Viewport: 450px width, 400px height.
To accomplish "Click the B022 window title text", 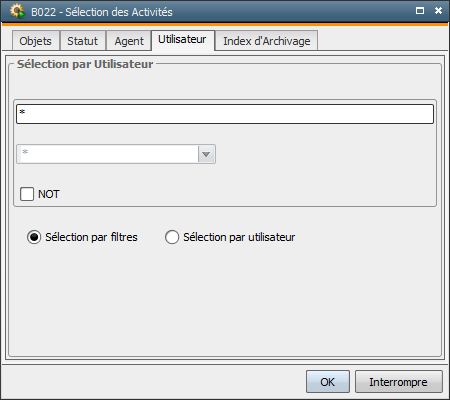I will tap(102, 12).
